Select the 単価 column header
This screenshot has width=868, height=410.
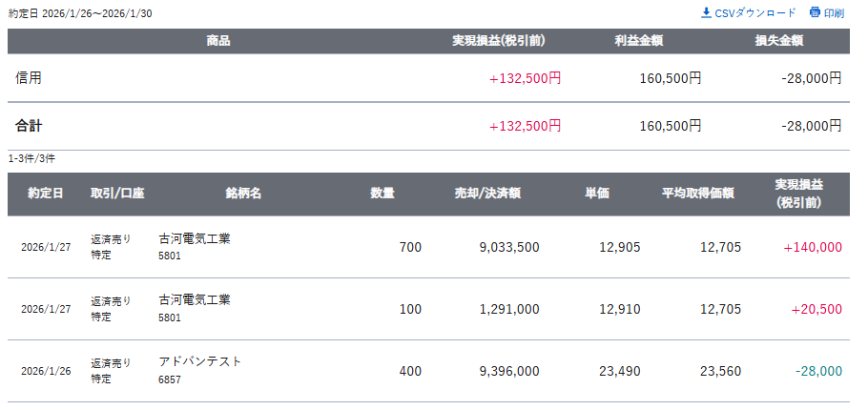pyautogui.click(x=597, y=194)
